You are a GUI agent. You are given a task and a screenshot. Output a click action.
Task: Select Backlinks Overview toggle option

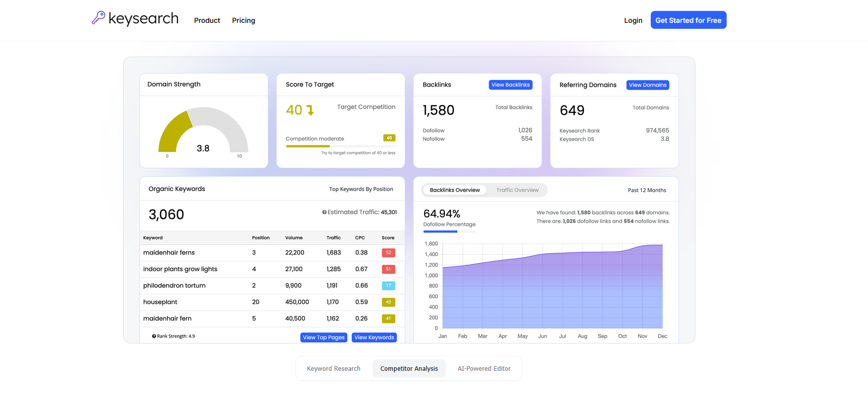455,190
